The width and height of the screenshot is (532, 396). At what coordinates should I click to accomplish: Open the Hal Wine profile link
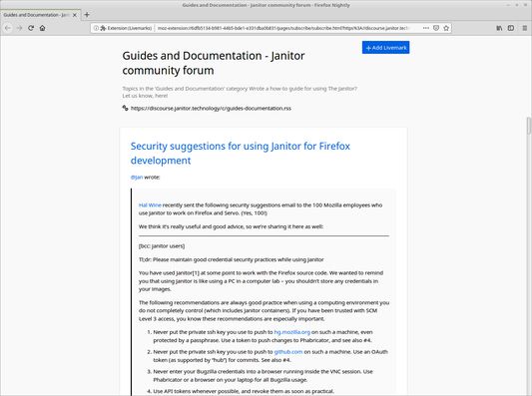[x=150, y=205]
